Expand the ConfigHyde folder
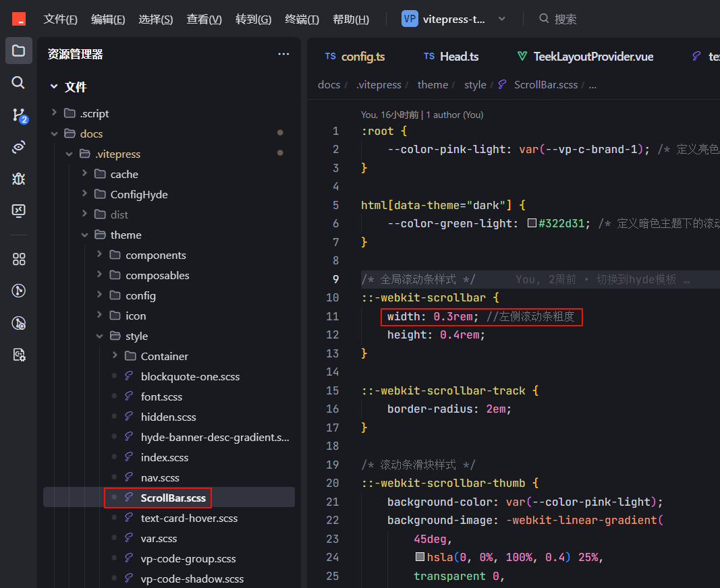The width and height of the screenshot is (720, 588). [84, 194]
